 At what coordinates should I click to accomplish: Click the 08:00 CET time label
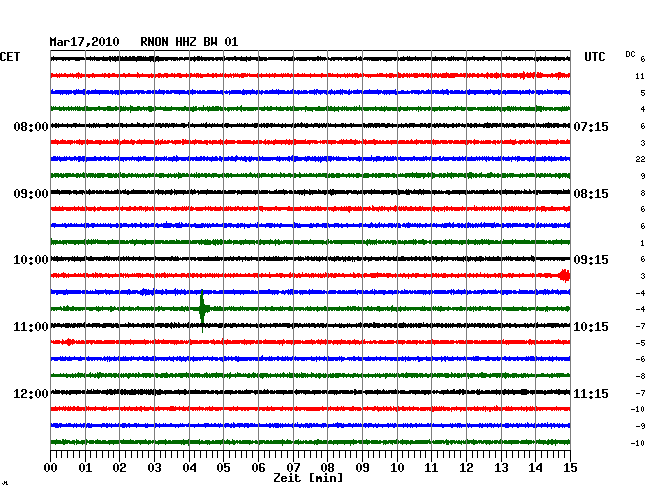point(31,126)
